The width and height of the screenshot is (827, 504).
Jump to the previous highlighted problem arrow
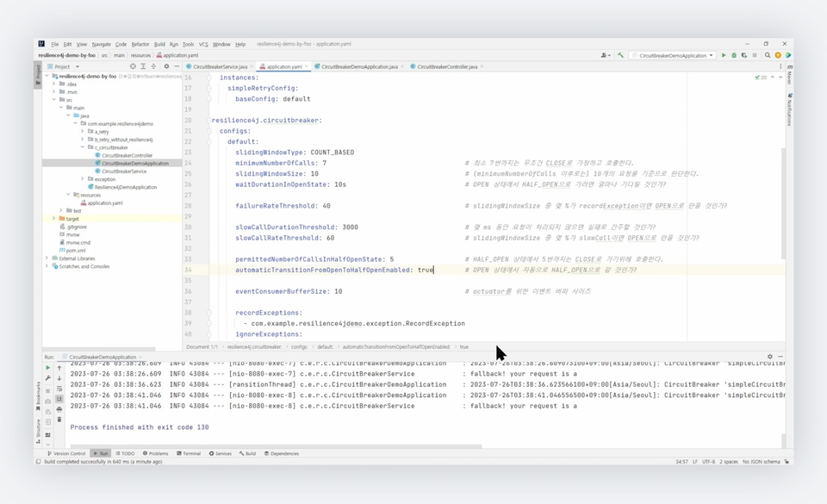tap(773, 78)
